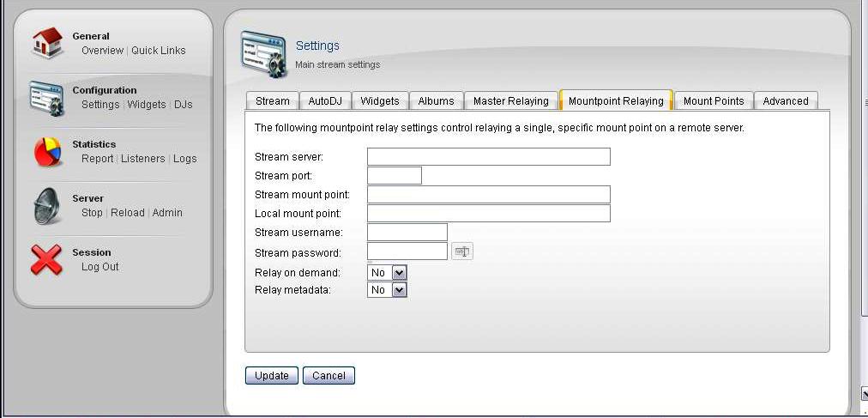The height and width of the screenshot is (418, 868).
Task: Open the Master Relaying tab
Action: point(510,101)
